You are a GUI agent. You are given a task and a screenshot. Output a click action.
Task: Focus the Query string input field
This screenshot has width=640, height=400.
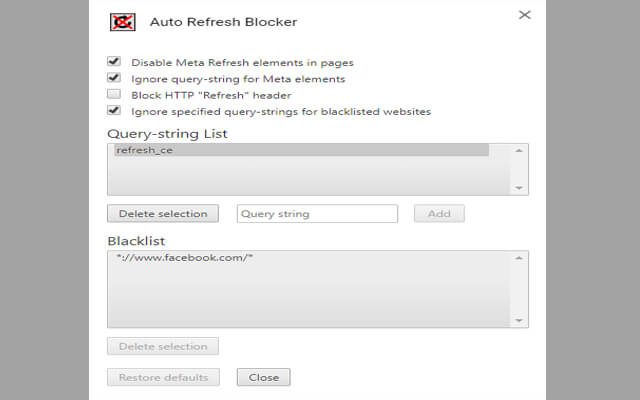317,213
